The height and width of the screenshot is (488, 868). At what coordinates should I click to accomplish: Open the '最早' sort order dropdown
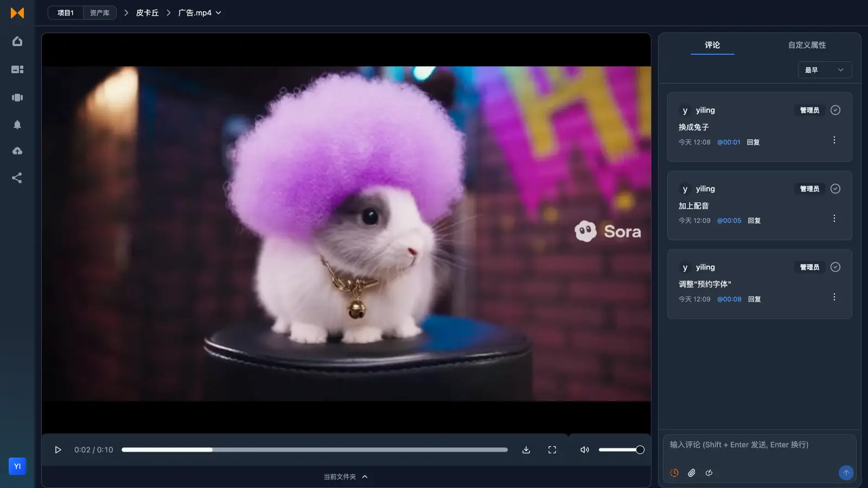(x=824, y=70)
